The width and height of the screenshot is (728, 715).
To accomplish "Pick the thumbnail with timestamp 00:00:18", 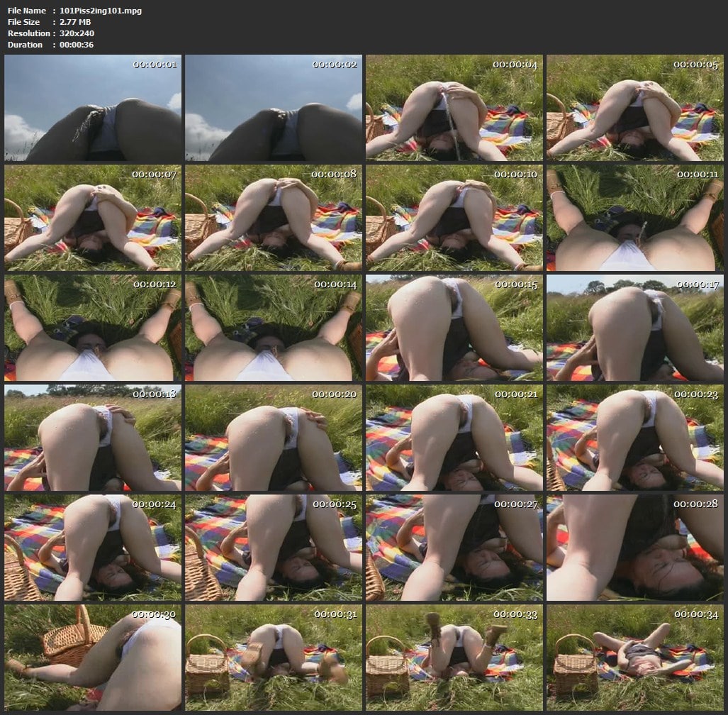I will click(93, 438).
